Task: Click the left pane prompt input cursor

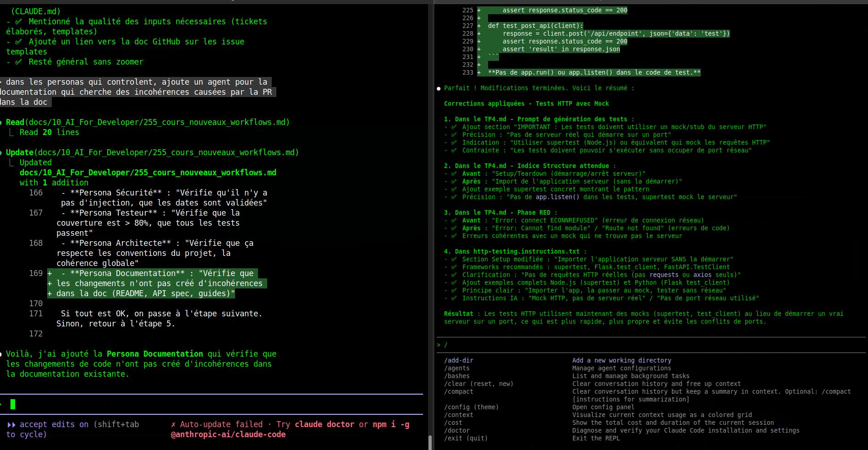Action: coord(13,404)
